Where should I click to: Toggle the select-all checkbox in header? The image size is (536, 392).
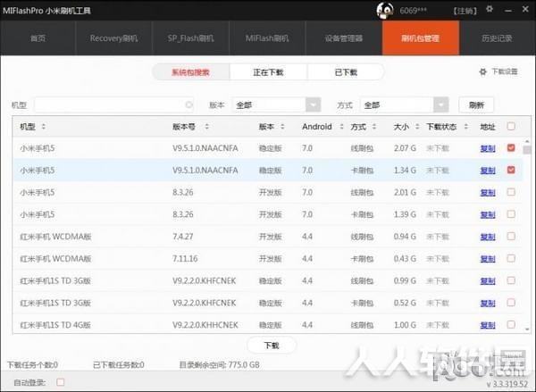[x=511, y=127]
